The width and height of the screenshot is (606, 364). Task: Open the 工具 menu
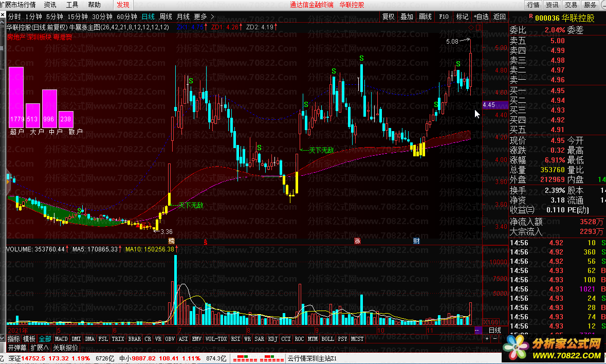click(72, 5)
